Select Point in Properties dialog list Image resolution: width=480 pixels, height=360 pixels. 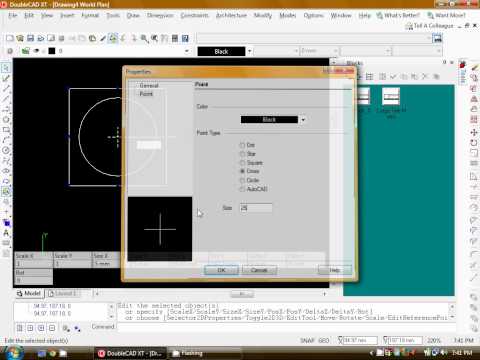coord(146,94)
